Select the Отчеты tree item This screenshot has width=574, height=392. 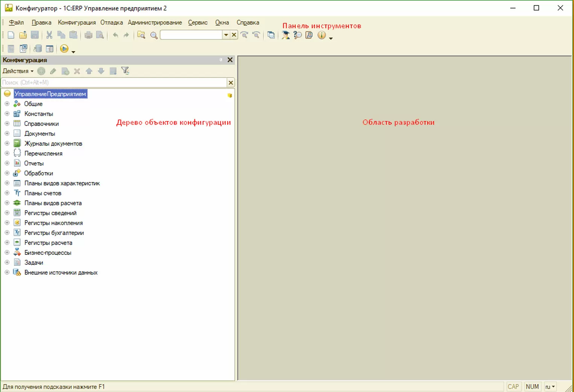(x=34, y=163)
